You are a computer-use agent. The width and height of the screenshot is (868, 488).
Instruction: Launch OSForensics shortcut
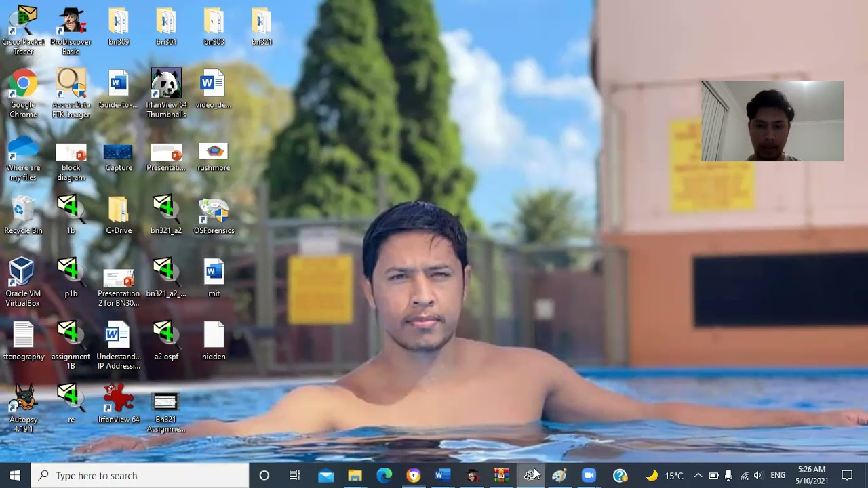coord(214,215)
